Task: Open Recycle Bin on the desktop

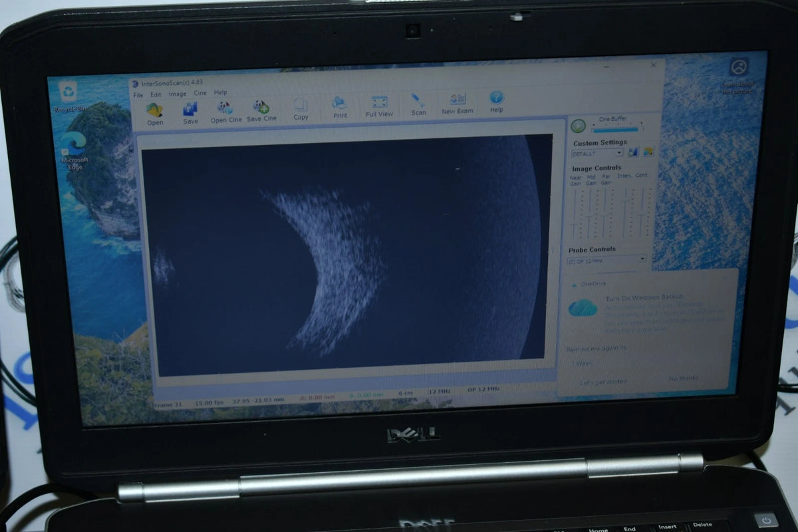Action: pos(69,96)
